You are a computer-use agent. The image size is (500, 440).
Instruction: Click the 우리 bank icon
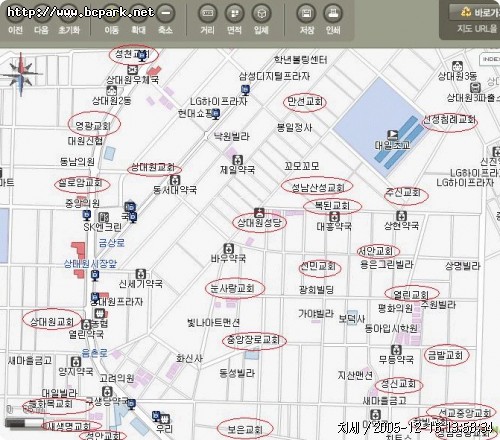click(165, 419)
